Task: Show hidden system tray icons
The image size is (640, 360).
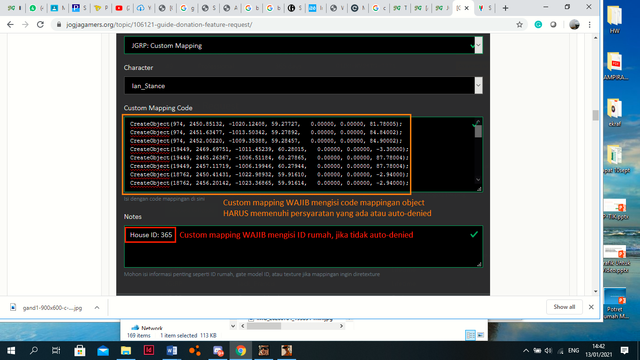Action: (x=526, y=351)
